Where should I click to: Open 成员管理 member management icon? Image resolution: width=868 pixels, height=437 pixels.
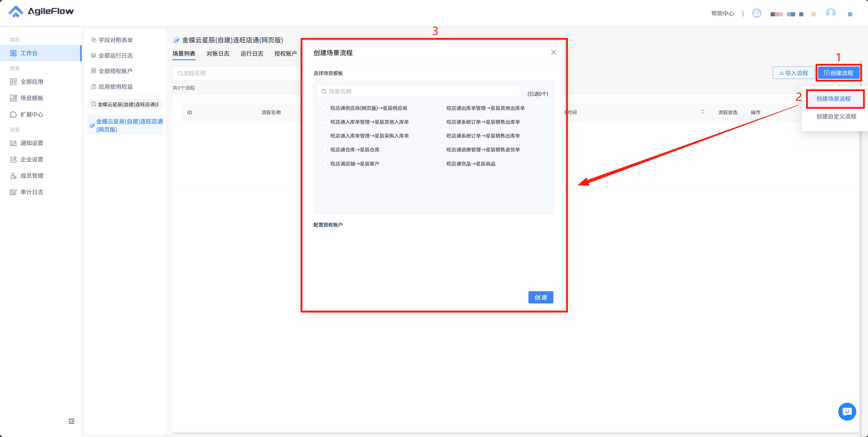13,176
